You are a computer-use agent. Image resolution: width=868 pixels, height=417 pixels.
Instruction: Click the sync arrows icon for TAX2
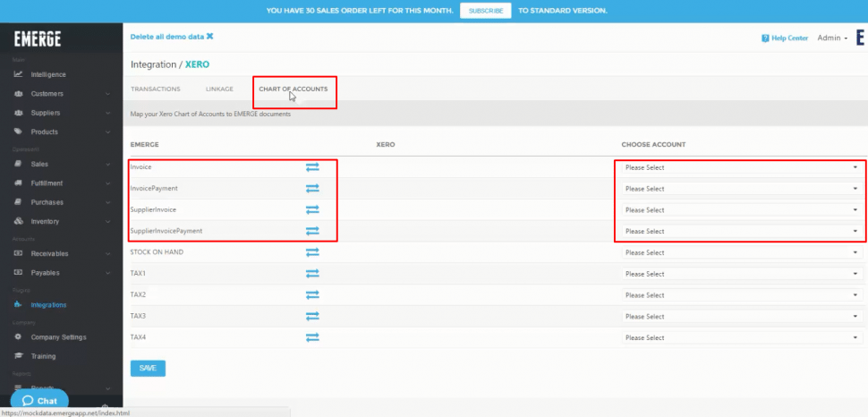point(313,295)
